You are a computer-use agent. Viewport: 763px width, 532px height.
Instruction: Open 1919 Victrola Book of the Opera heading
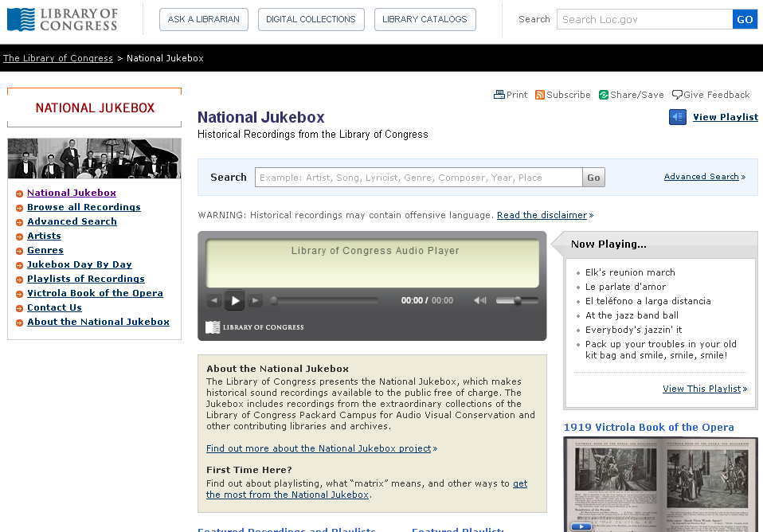[x=648, y=428]
